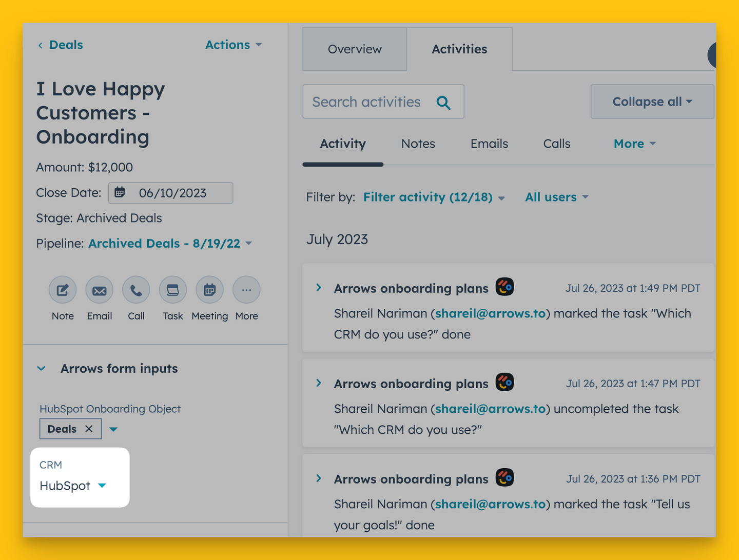Create a Task using the task icon
This screenshot has height=560, width=739.
point(173,290)
